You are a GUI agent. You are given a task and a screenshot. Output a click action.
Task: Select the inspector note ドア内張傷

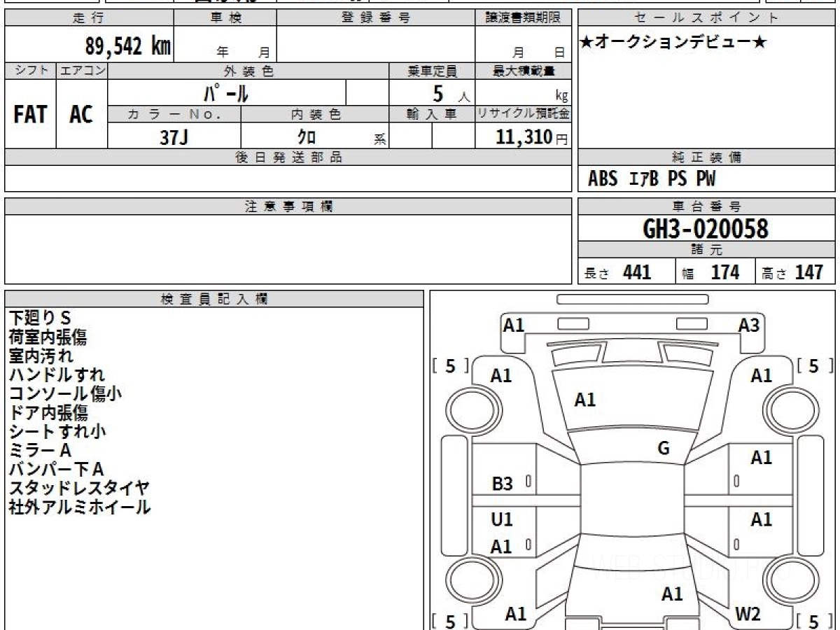click(x=48, y=413)
